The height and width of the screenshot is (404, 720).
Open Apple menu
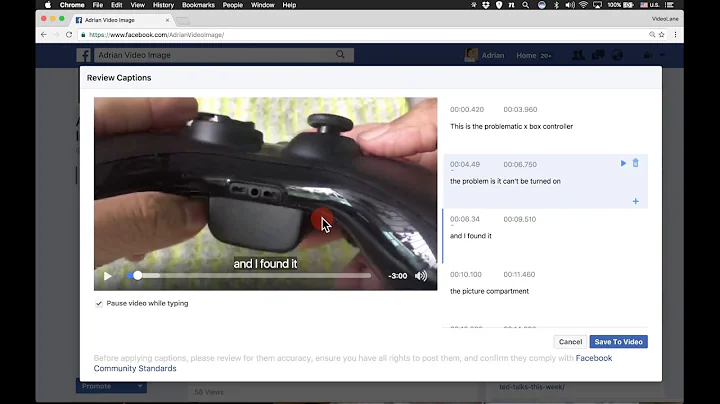(48, 5)
